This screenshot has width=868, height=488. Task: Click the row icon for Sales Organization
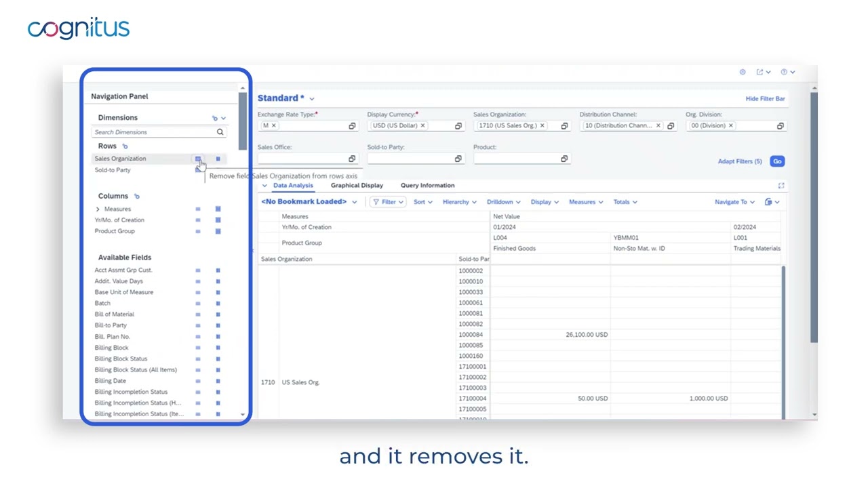[x=198, y=159]
